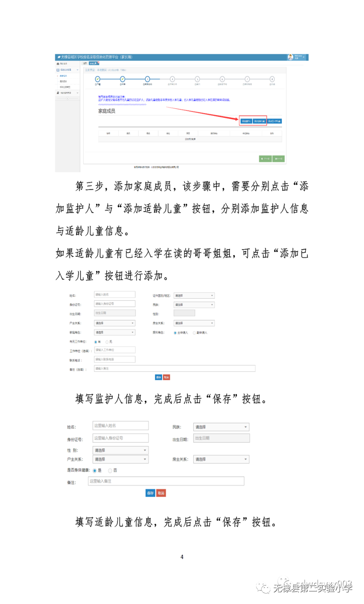Select 否 for 是否身体健康

110,471
